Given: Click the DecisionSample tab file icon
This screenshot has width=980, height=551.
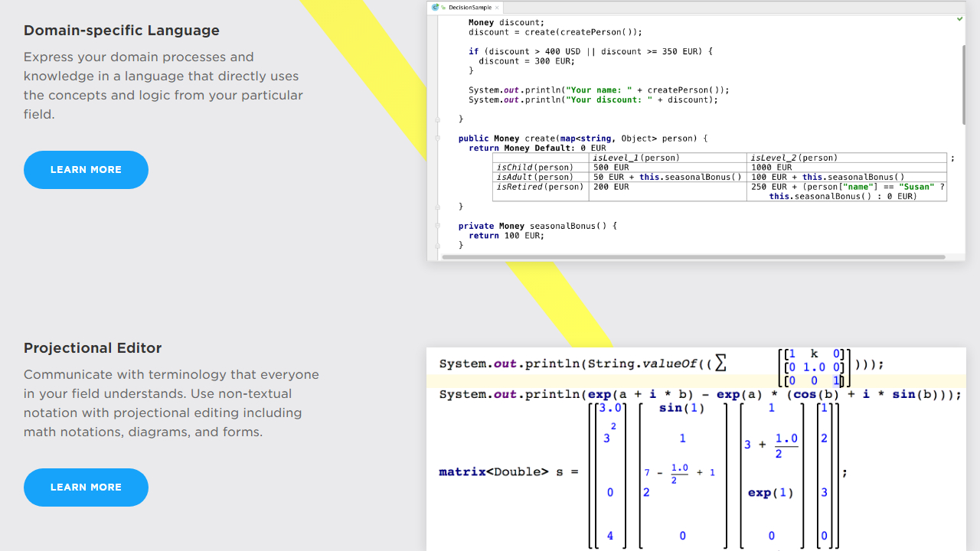Looking at the screenshot, I should [436, 8].
